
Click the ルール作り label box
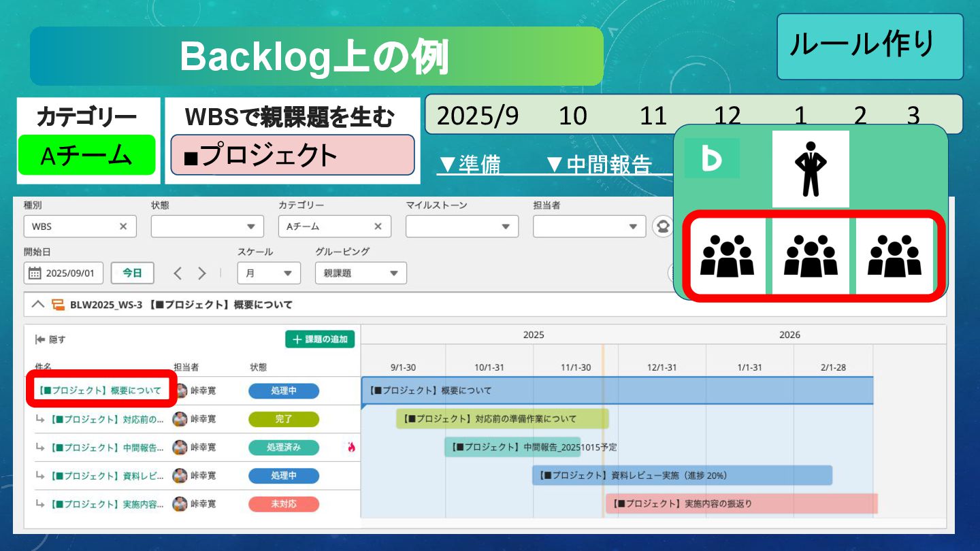pyautogui.click(x=870, y=46)
